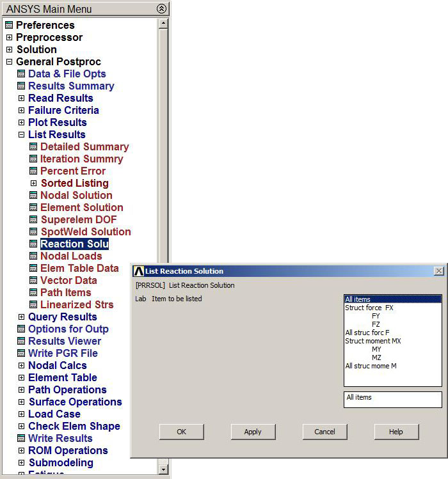The width and height of the screenshot is (448, 479).
Task: Choose All struc mome M item
Action: point(371,366)
